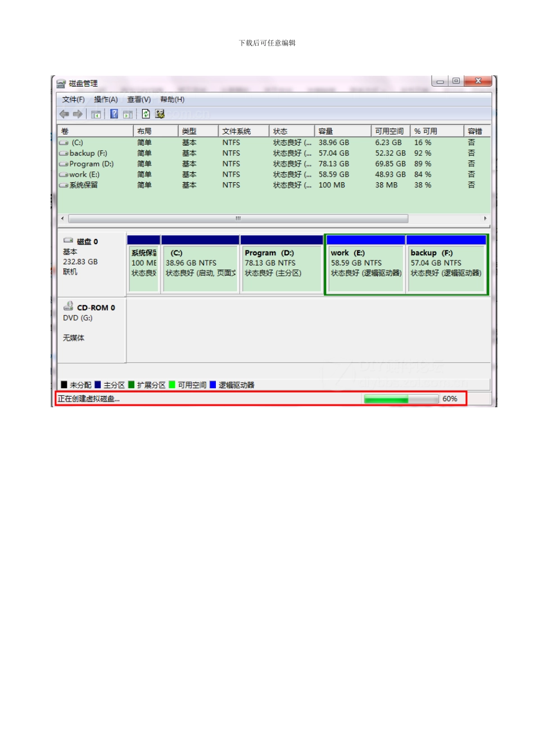Click the 100 MB capacity cell

coord(332,185)
